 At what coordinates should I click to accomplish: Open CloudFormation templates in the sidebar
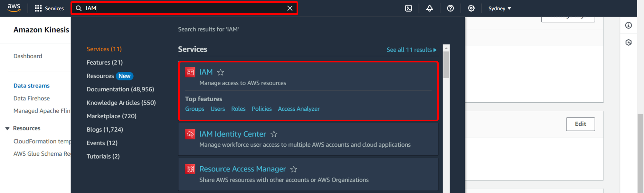click(42, 141)
